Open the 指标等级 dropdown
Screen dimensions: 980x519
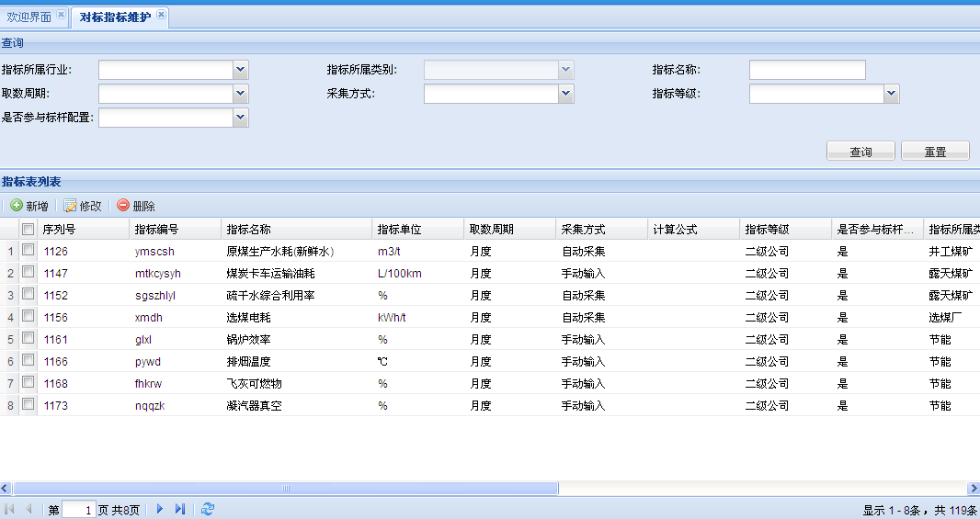pos(892,94)
